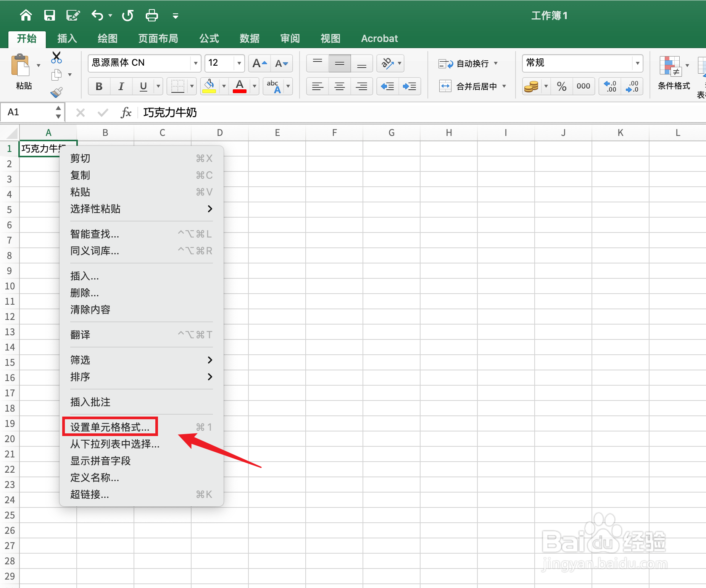Enable center text alignment
Viewport: 706px width, 588px height.
339,86
